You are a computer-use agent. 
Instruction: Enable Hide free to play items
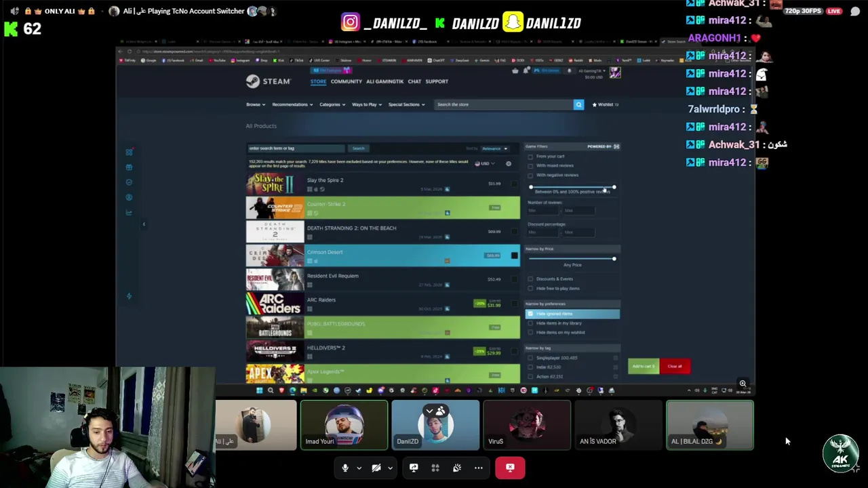tap(530, 289)
